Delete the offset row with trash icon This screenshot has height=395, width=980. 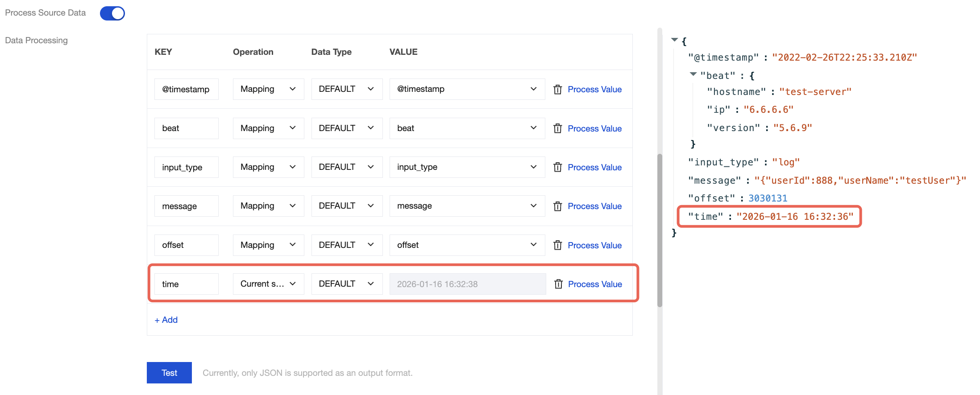(x=557, y=245)
